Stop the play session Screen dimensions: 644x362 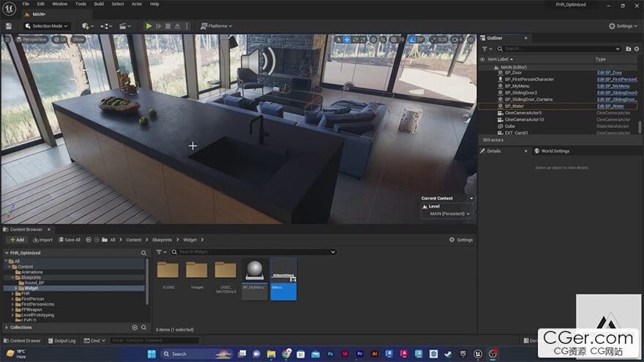click(x=168, y=26)
